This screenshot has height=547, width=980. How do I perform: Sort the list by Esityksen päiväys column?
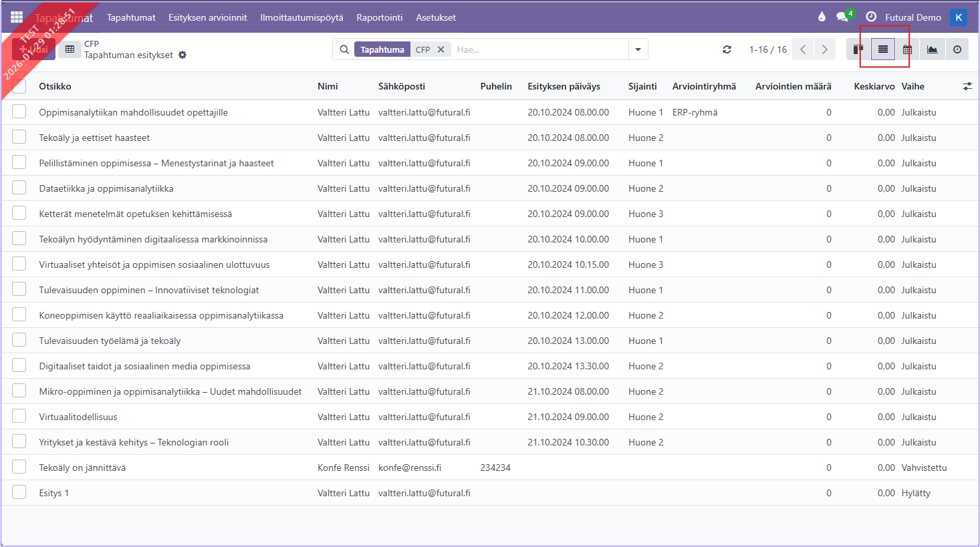(x=564, y=86)
